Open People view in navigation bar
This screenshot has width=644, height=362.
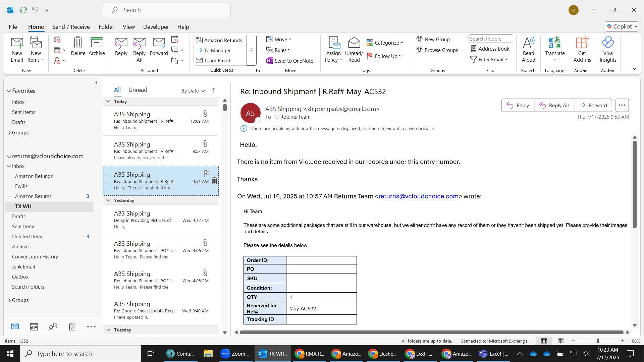click(53, 326)
